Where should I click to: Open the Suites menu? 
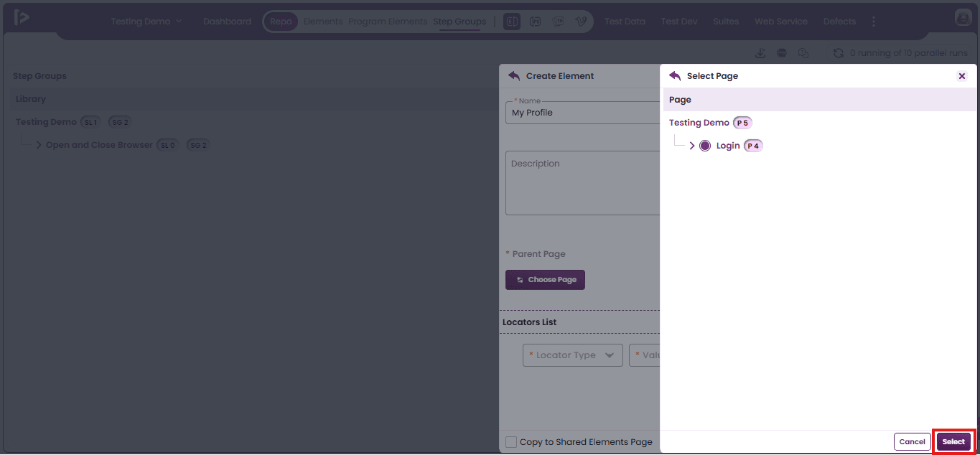726,22
